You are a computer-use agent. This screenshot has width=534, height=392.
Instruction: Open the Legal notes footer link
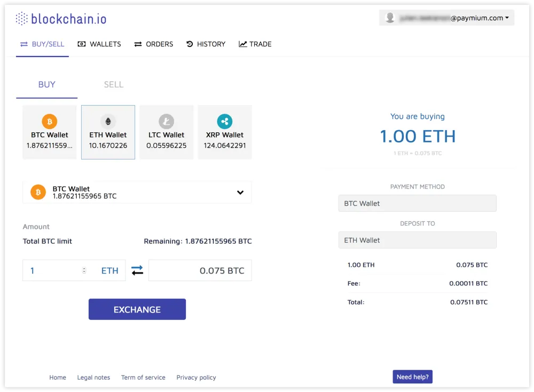(x=93, y=378)
